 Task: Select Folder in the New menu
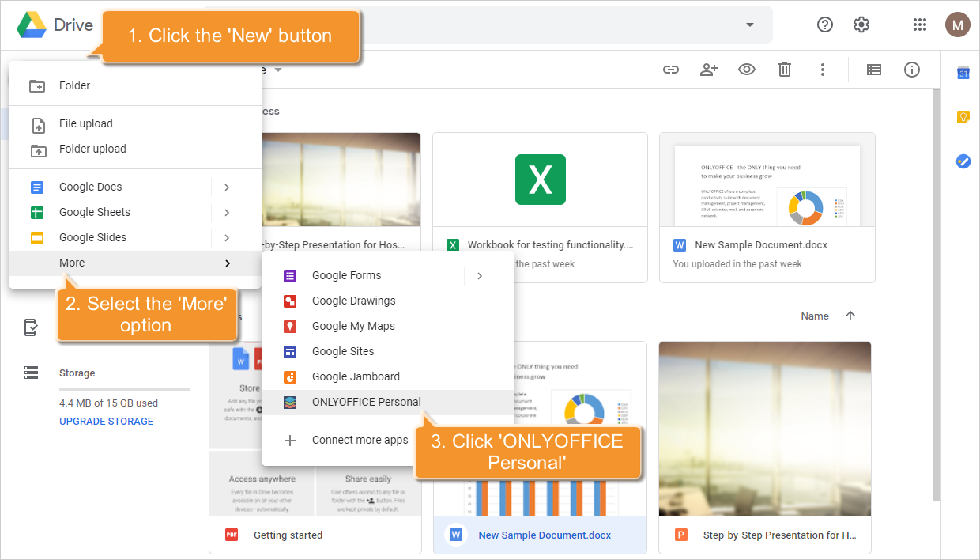[135, 85]
